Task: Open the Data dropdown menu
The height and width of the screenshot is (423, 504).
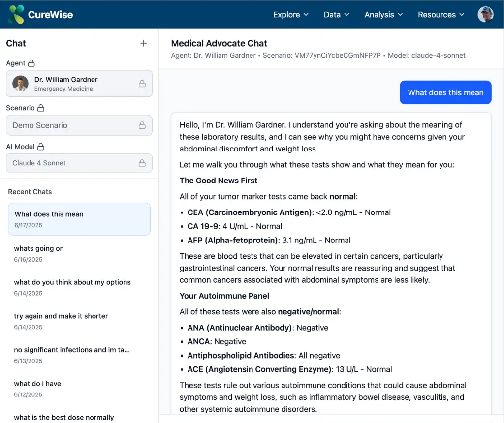Action: tap(336, 15)
